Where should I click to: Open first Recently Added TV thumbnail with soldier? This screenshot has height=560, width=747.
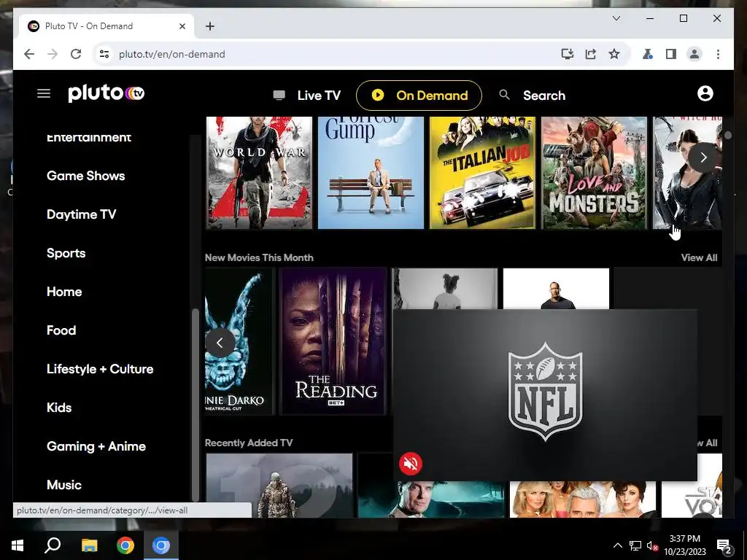[x=279, y=485]
